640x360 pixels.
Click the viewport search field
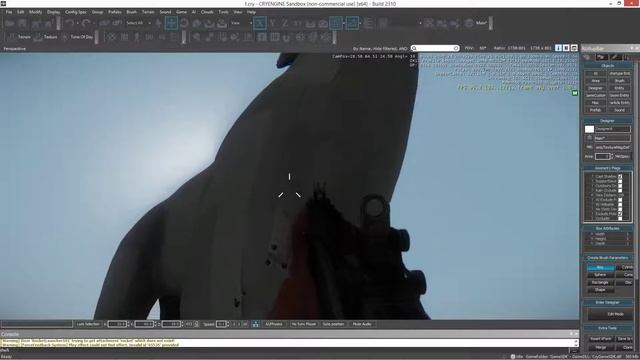click(435, 48)
